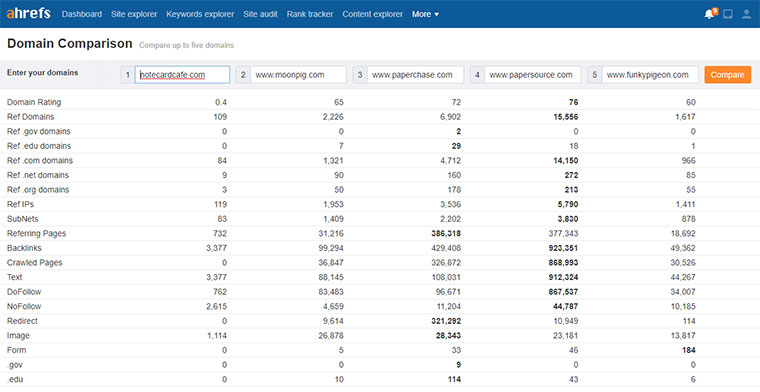Click the Ref Domains value 15,556
Image resolution: width=760 pixels, height=392 pixels.
tap(566, 117)
